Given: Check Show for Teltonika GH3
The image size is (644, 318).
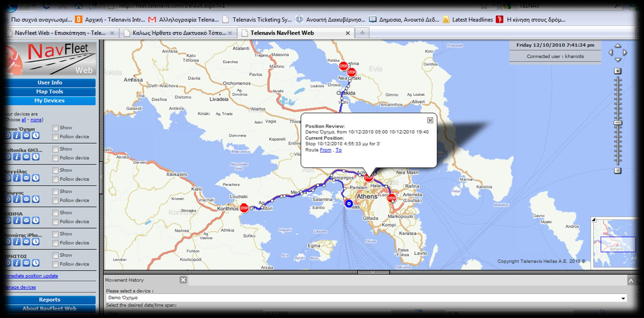Looking at the screenshot, I should (55, 149).
